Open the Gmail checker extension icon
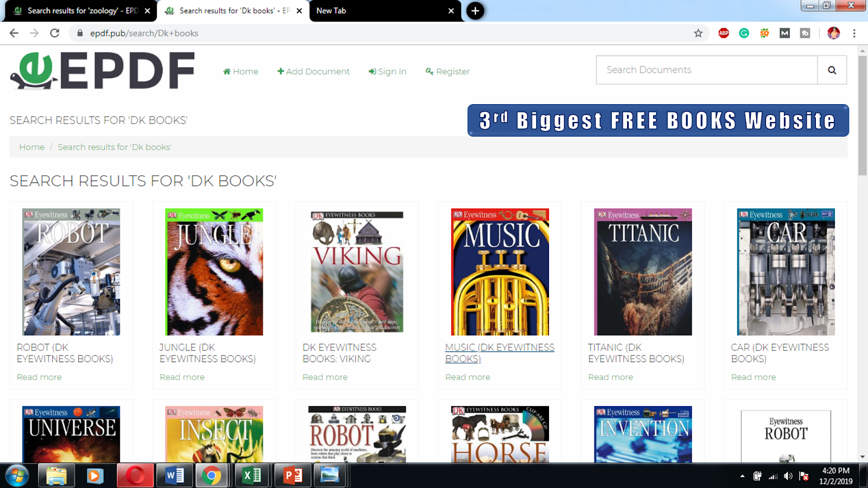868x488 pixels. pyautogui.click(x=784, y=33)
